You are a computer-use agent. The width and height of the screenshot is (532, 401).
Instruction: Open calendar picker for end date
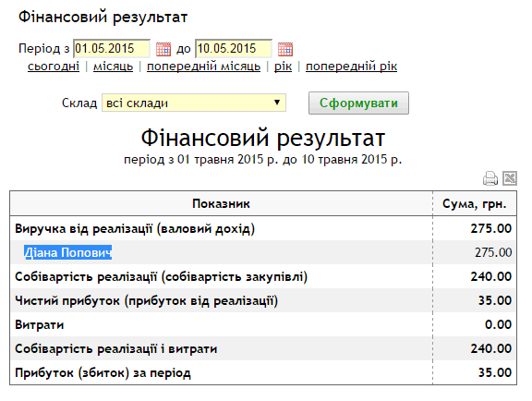285,49
